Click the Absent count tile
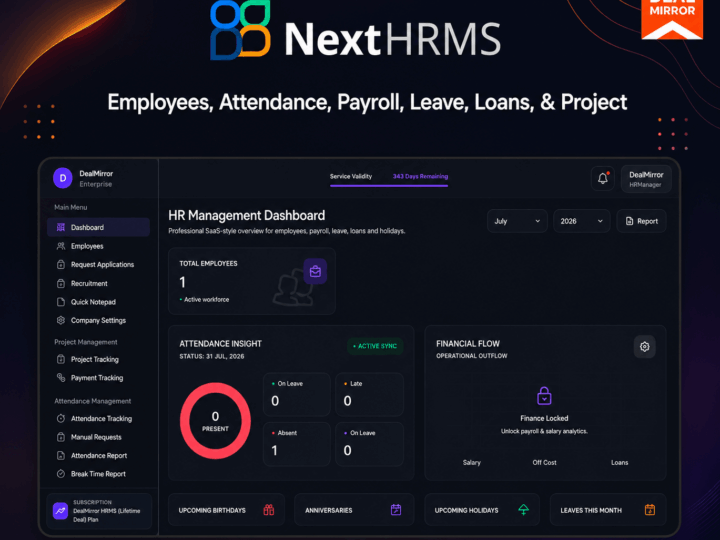 point(297,444)
